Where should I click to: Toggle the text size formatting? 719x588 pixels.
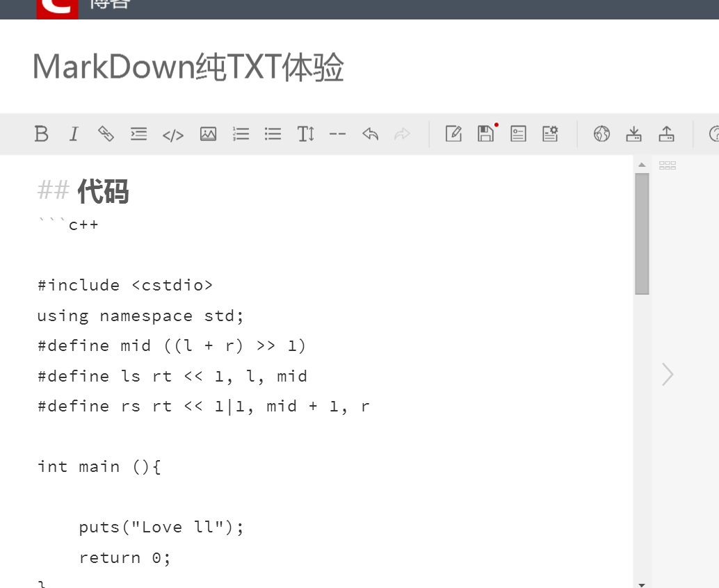tap(305, 133)
